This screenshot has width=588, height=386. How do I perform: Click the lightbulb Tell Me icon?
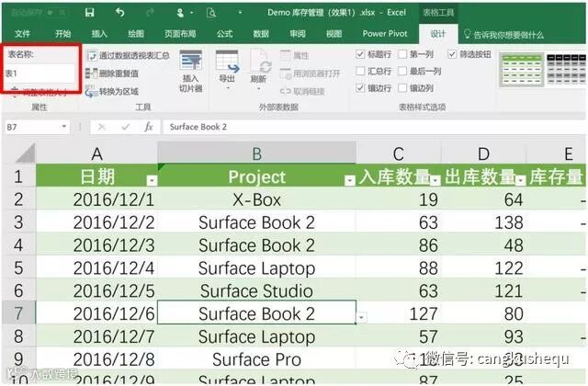tap(467, 34)
